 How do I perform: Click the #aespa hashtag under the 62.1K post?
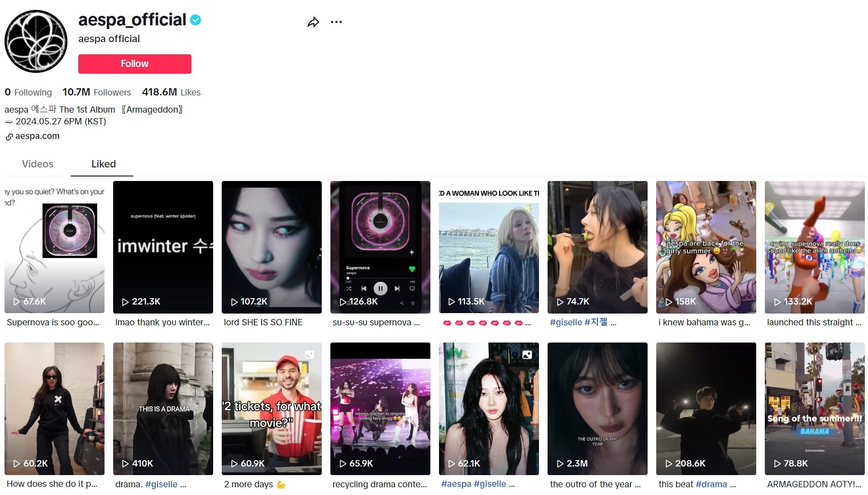(x=456, y=484)
